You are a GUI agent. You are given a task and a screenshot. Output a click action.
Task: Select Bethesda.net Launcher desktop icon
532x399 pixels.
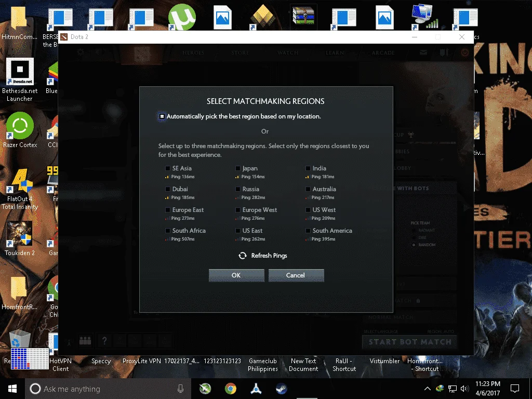click(20, 79)
